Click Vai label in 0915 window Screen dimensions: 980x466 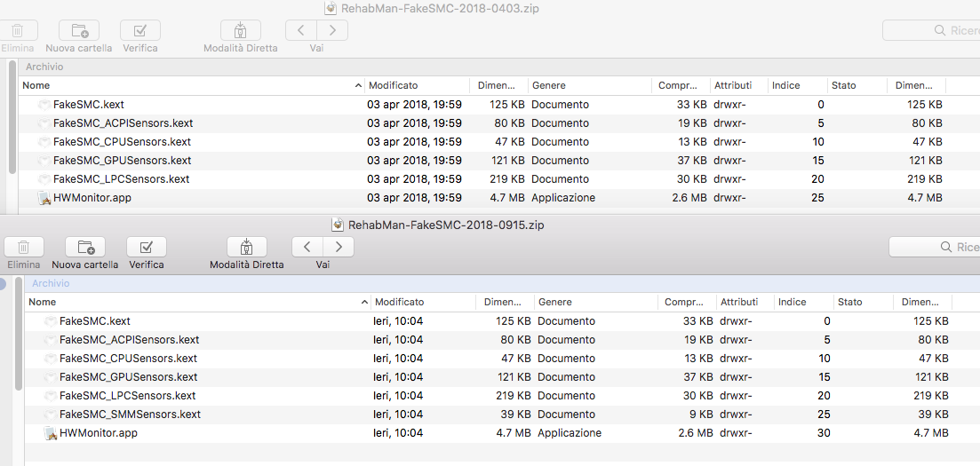323,265
